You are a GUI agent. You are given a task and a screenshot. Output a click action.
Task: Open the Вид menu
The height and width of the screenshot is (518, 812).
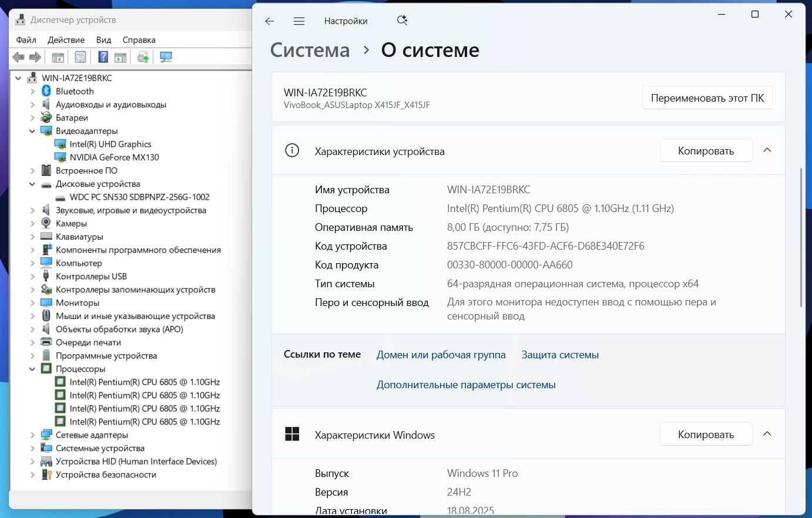pyautogui.click(x=103, y=40)
